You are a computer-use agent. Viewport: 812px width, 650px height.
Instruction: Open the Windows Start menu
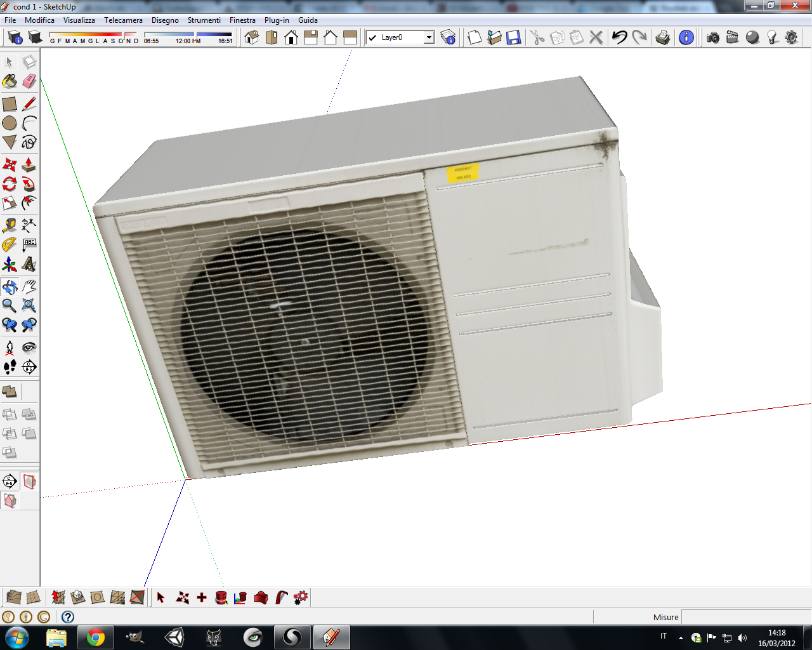[x=17, y=637]
